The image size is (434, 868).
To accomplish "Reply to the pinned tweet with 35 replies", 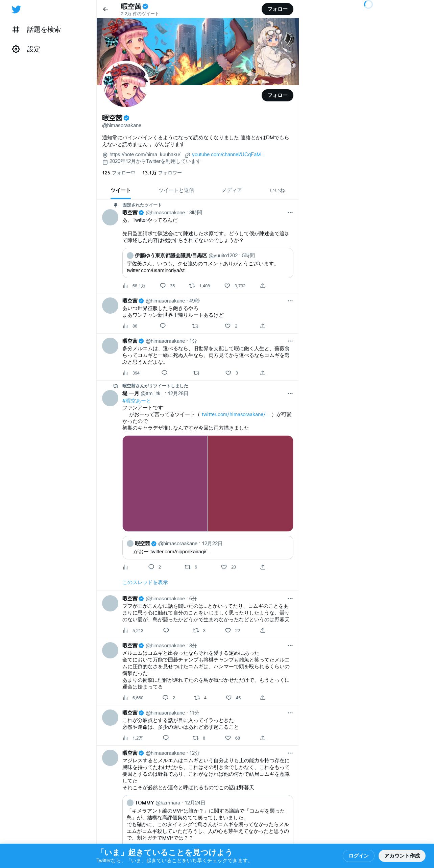I will 163,286.
